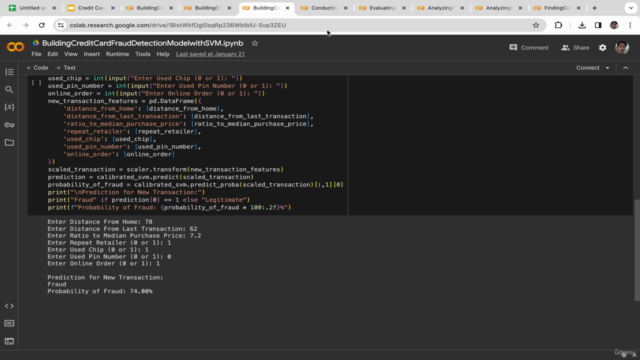The width and height of the screenshot is (640, 360).
Task: Open the notebook settings gear
Action: click(602, 48)
